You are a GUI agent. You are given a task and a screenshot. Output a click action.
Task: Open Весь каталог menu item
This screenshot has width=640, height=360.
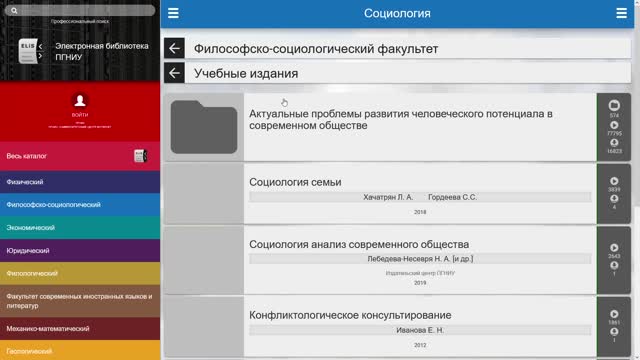pyautogui.click(x=80, y=156)
